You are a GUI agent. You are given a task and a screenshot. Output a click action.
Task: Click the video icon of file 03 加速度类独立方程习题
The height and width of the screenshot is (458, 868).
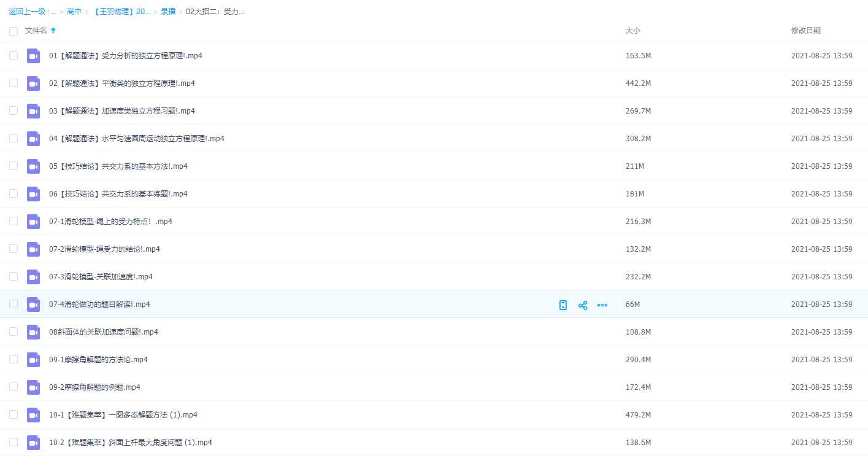[x=33, y=111]
